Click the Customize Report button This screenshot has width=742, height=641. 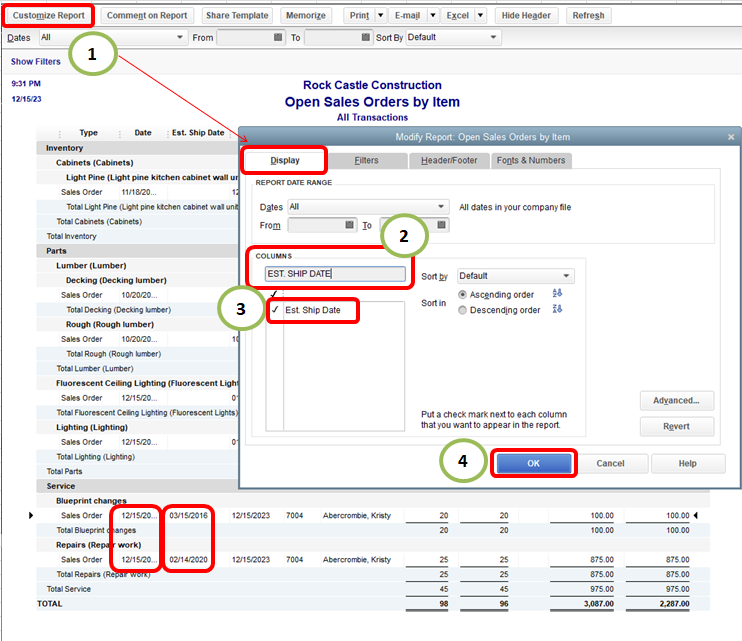pos(48,15)
